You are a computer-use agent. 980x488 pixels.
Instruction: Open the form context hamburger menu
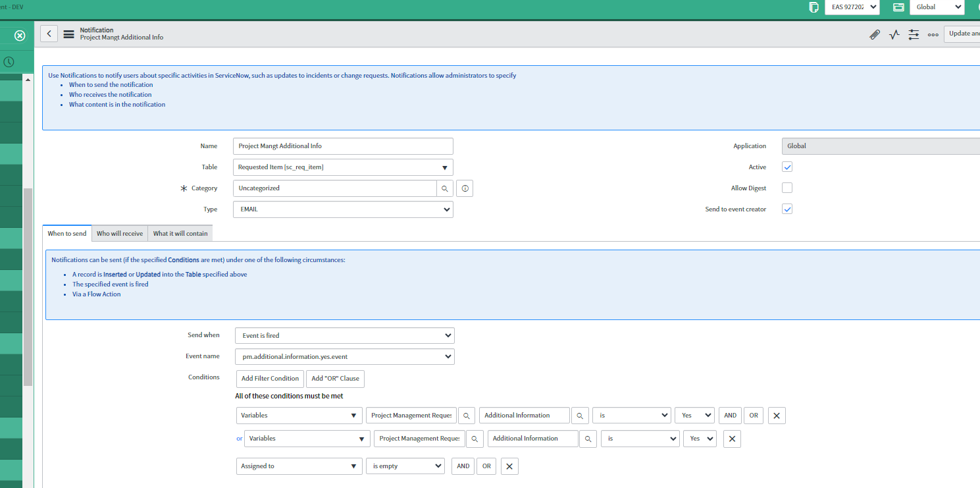[x=68, y=34]
